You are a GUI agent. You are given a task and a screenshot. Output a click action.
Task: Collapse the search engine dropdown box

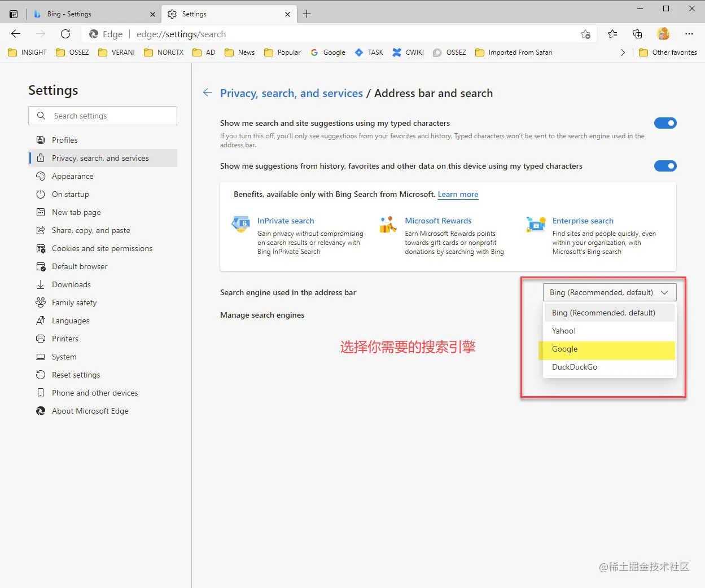coord(610,292)
